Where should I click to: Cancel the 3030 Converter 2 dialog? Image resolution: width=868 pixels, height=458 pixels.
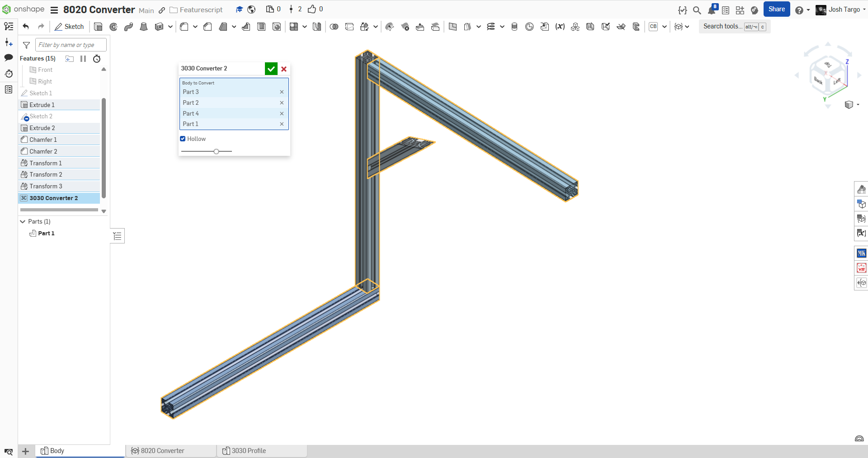pos(284,69)
